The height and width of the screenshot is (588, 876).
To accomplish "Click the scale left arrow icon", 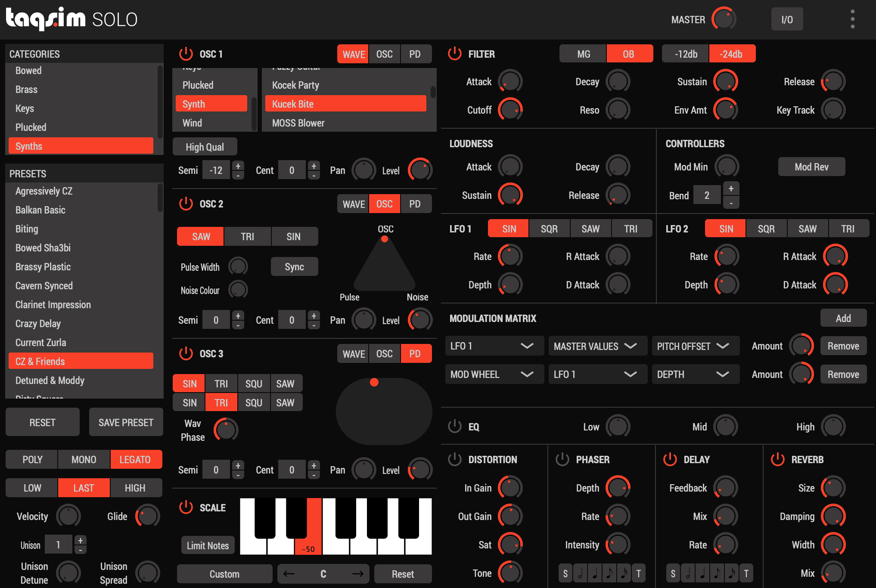I will [x=289, y=574].
